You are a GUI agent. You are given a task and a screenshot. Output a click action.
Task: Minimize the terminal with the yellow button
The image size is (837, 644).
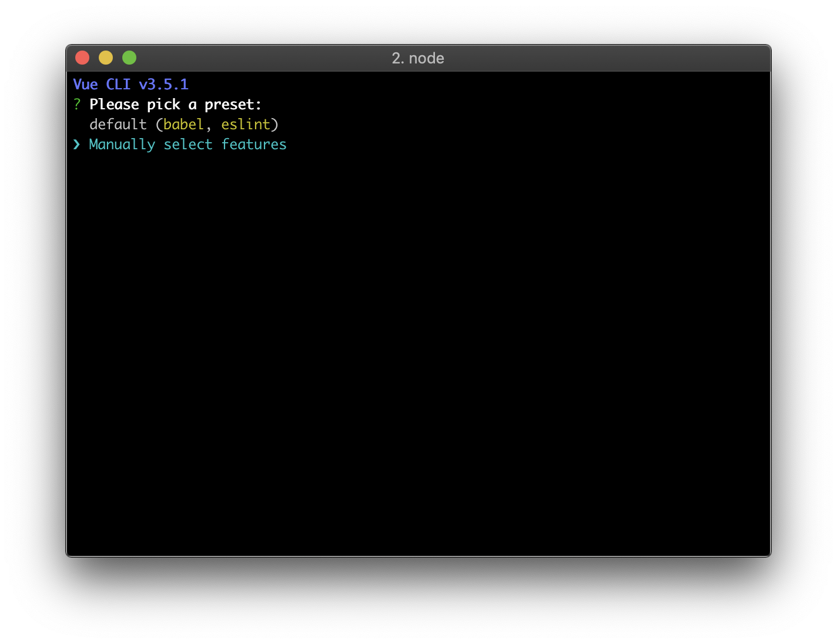[106, 58]
